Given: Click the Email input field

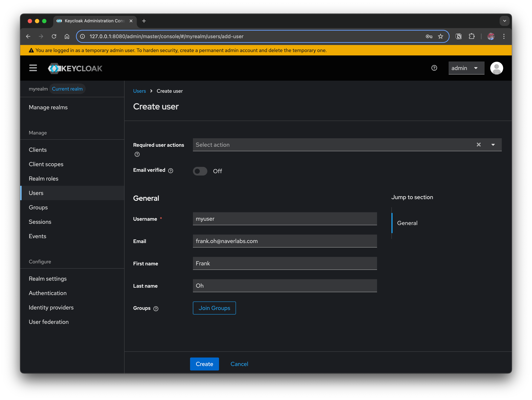Looking at the screenshot, I should tap(285, 241).
